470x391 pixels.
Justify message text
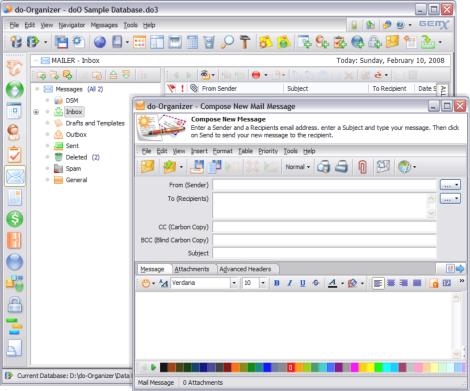[417, 283]
